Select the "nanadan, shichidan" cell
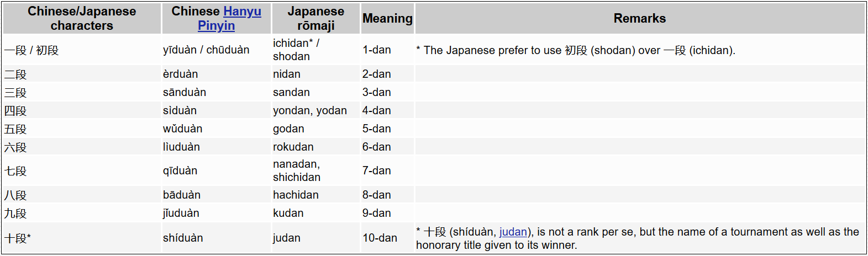Screen dimensions: 868x256 pos(297,170)
